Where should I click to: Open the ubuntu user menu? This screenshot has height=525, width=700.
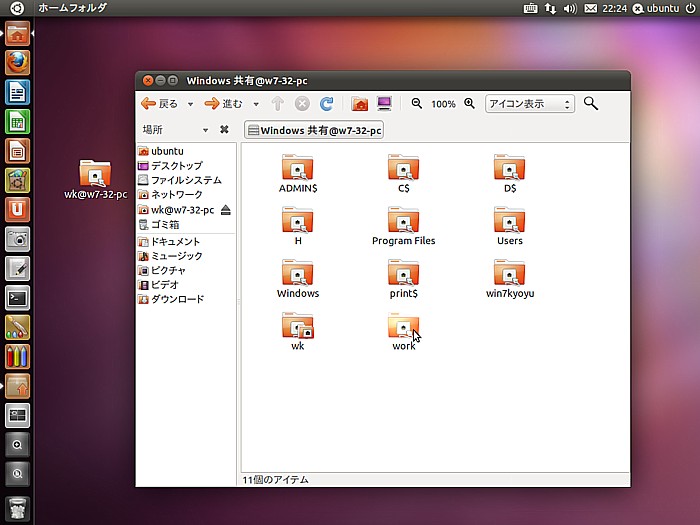tap(656, 8)
